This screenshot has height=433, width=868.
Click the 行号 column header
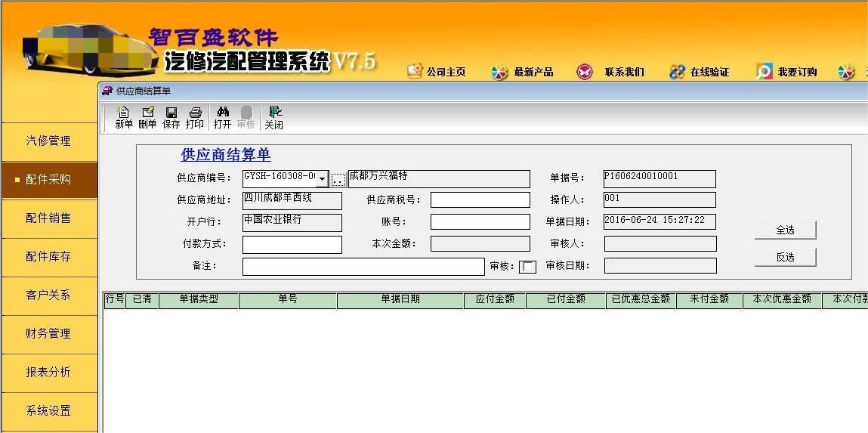coord(115,299)
